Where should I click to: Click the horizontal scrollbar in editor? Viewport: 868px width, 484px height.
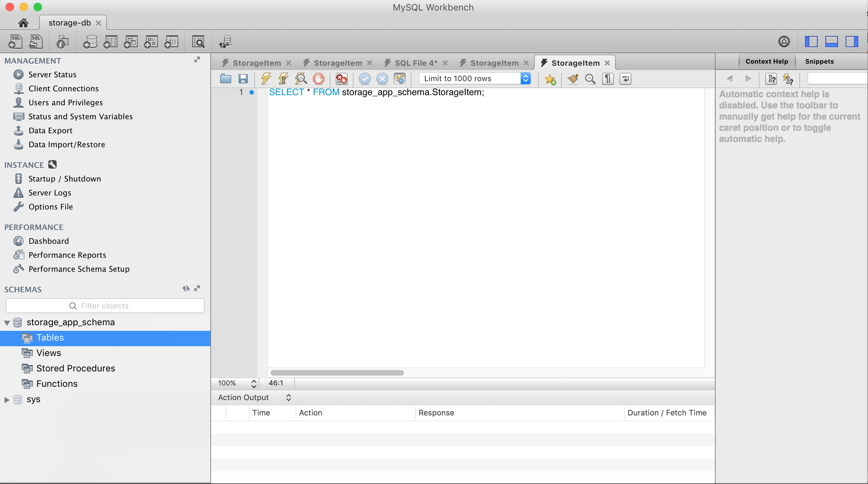pyautogui.click(x=337, y=372)
